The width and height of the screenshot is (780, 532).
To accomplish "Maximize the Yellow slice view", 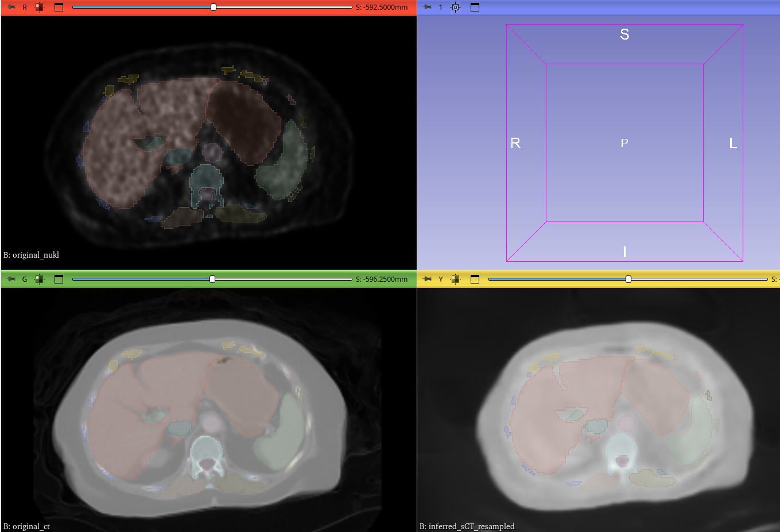I will [475, 279].
